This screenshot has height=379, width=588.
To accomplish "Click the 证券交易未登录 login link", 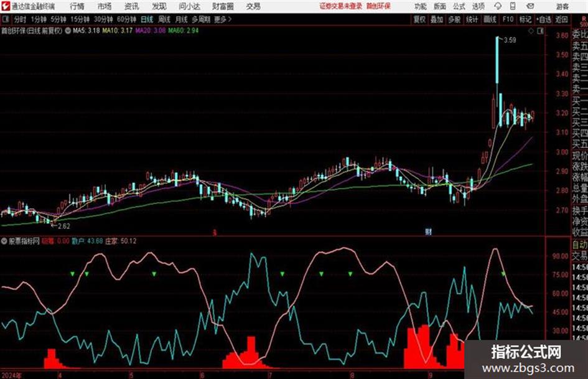I will 341,6.
